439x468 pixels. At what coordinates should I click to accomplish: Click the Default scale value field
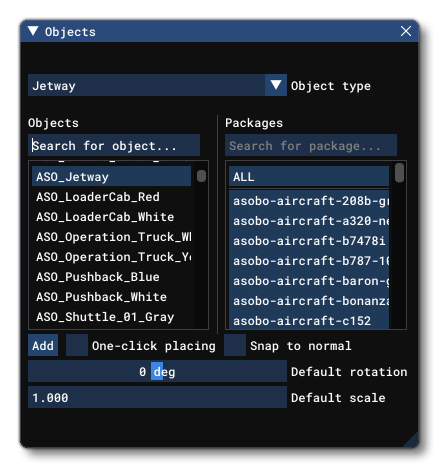click(x=157, y=397)
